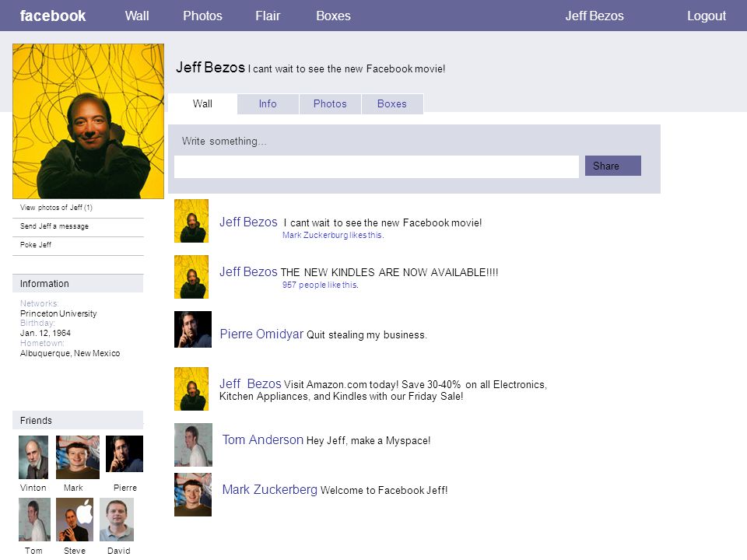Click the Hometown label in Information
The image size is (747, 560).
coord(42,343)
